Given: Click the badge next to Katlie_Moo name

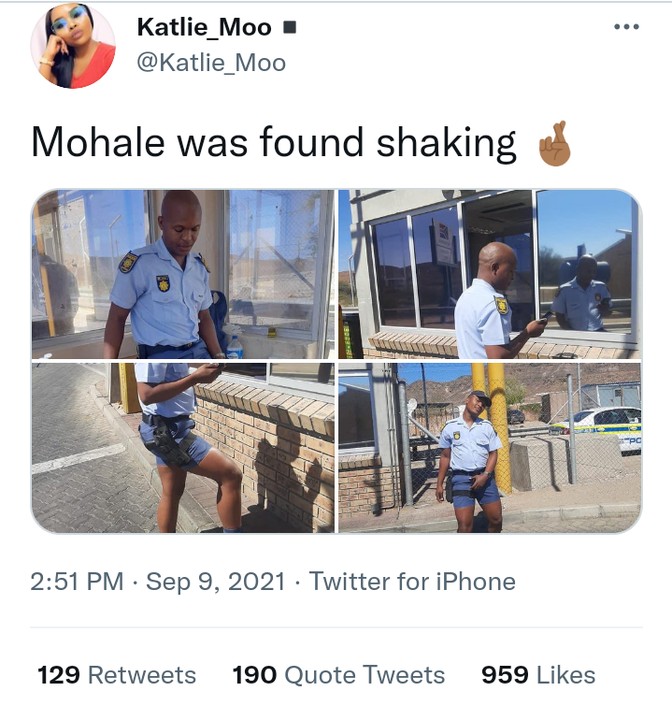Looking at the screenshot, I should click(289, 29).
